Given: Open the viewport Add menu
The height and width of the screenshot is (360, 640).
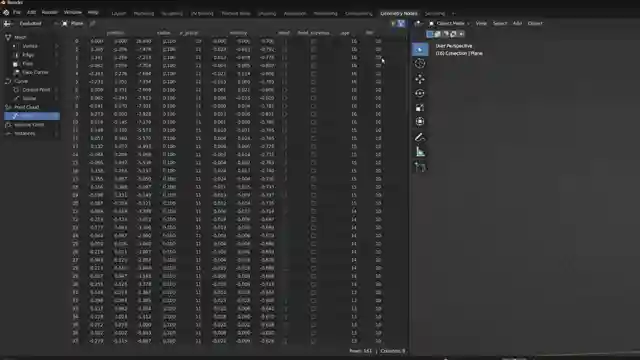Looking at the screenshot, I should [x=517, y=24].
